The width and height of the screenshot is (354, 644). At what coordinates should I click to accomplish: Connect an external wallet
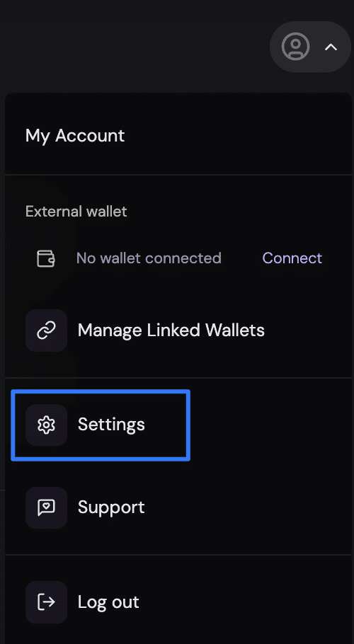tap(292, 258)
